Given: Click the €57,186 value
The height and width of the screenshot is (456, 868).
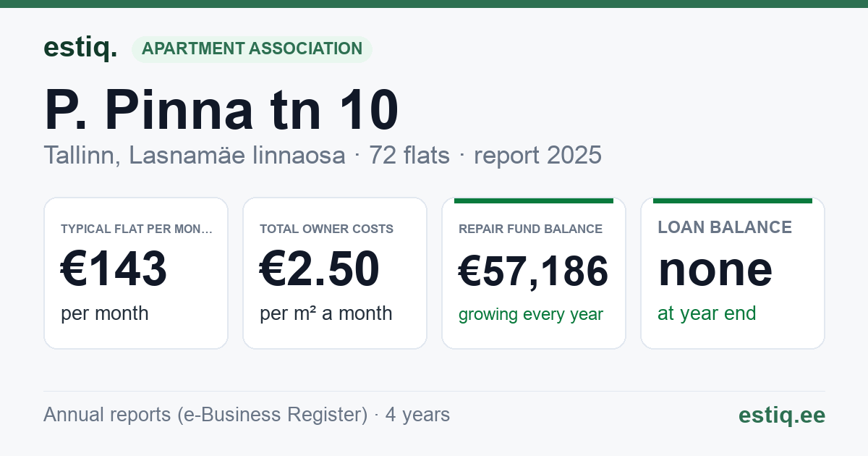Looking at the screenshot, I should tap(533, 271).
